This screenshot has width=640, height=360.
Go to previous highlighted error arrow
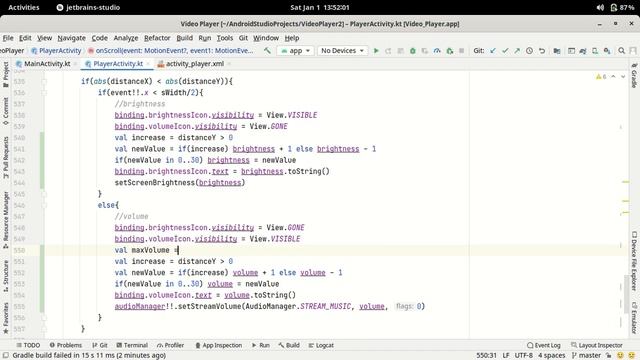click(x=613, y=77)
